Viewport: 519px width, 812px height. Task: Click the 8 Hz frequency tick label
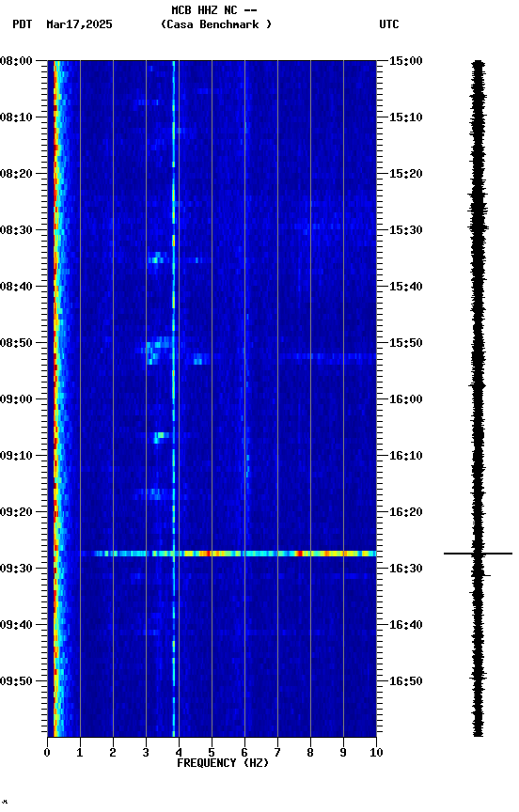pyautogui.click(x=310, y=753)
